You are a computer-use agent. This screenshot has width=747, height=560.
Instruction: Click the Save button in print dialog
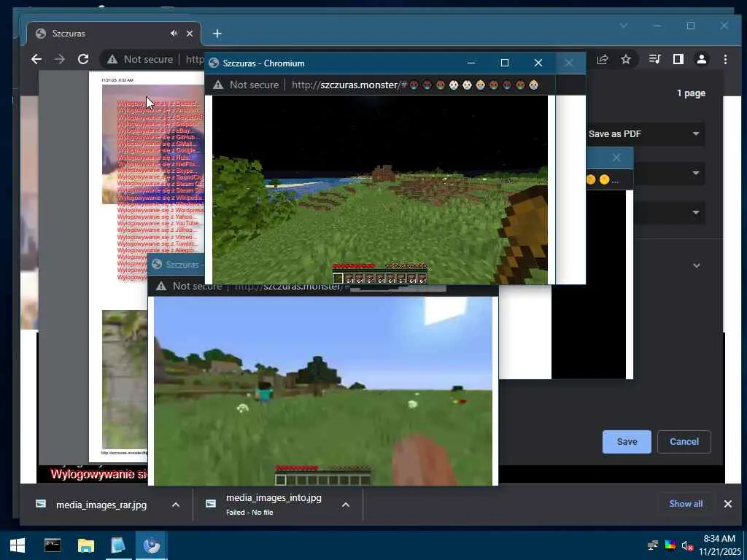pyautogui.click(x=627, y=442)
